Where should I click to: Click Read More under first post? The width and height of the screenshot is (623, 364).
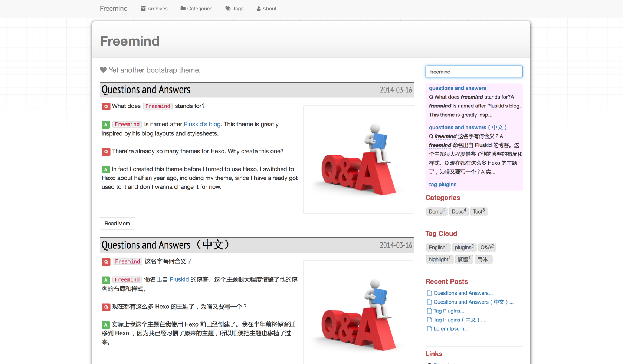point(117,224)
